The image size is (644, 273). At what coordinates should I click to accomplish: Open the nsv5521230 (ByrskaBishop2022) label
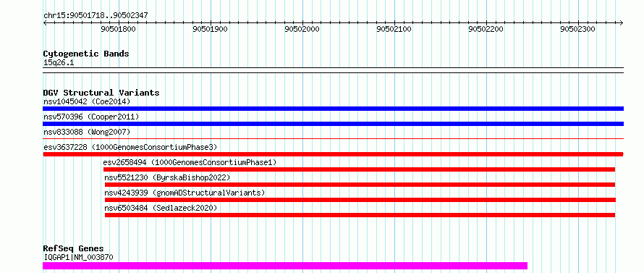pyautogui.click(x=167, y=177)
